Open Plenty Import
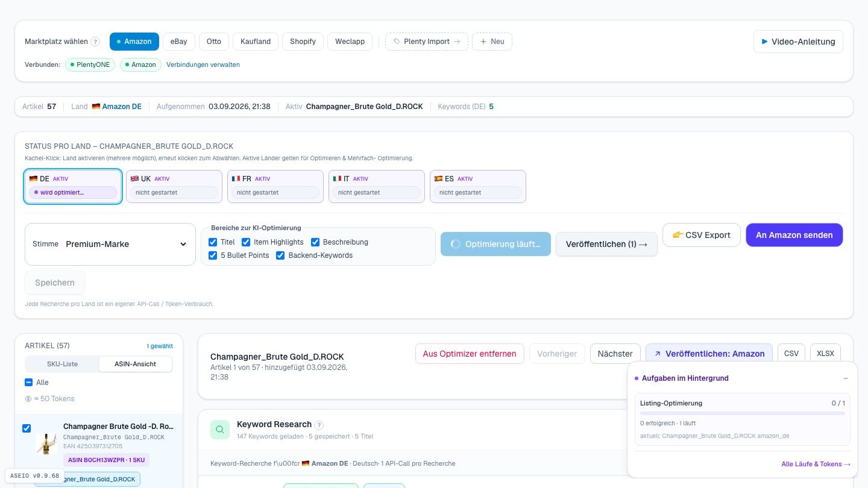Screen dimensions: 868x488 (427, 42)
